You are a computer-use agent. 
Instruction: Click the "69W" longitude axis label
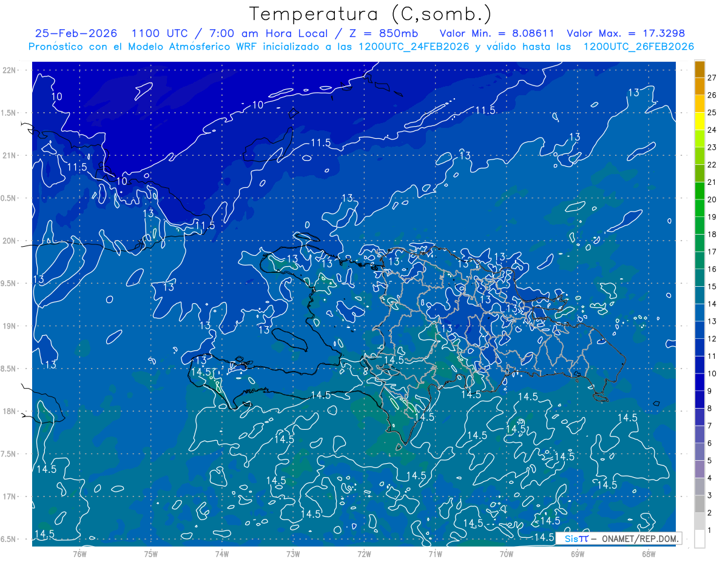click(x=577, y=554)
